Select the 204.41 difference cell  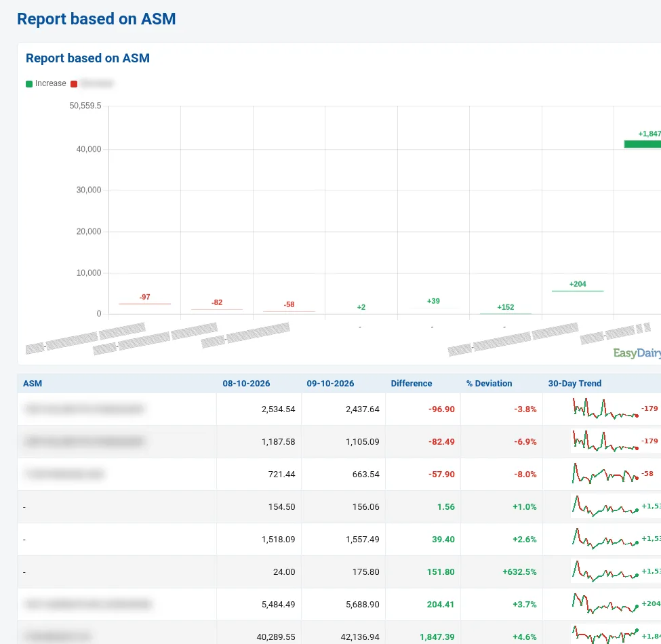click(x=423, y=605)
